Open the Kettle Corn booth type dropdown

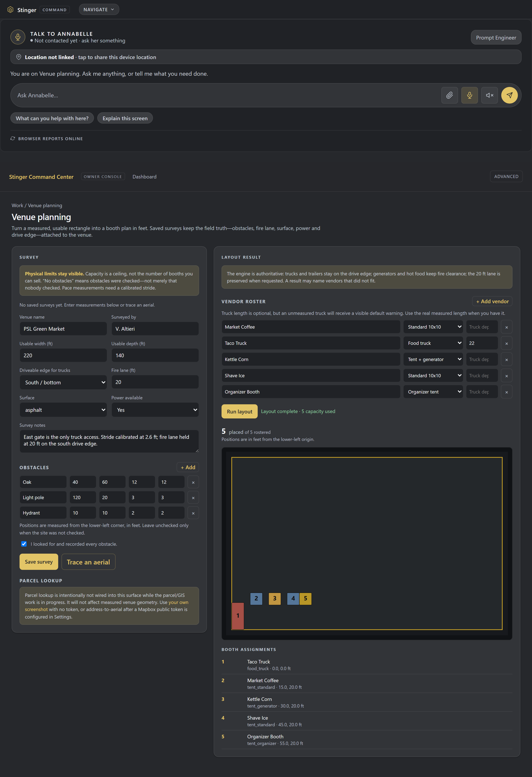tap(433, 359)
